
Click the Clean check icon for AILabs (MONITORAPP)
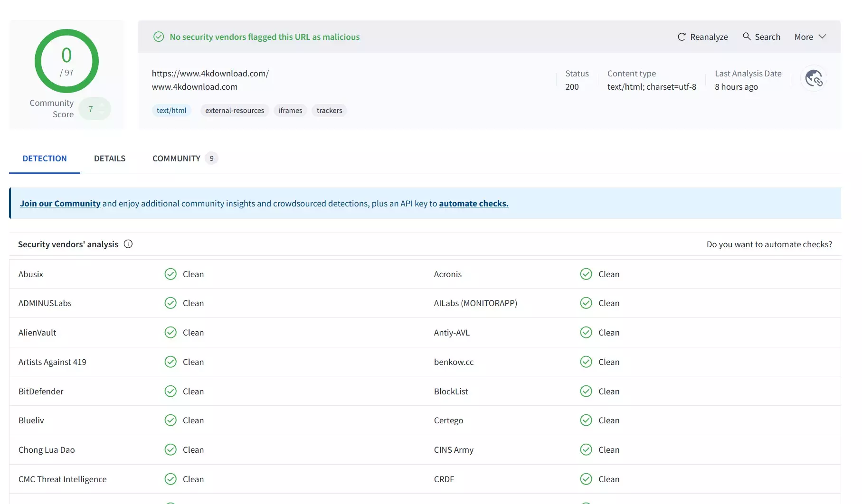(x=586, y=303)
